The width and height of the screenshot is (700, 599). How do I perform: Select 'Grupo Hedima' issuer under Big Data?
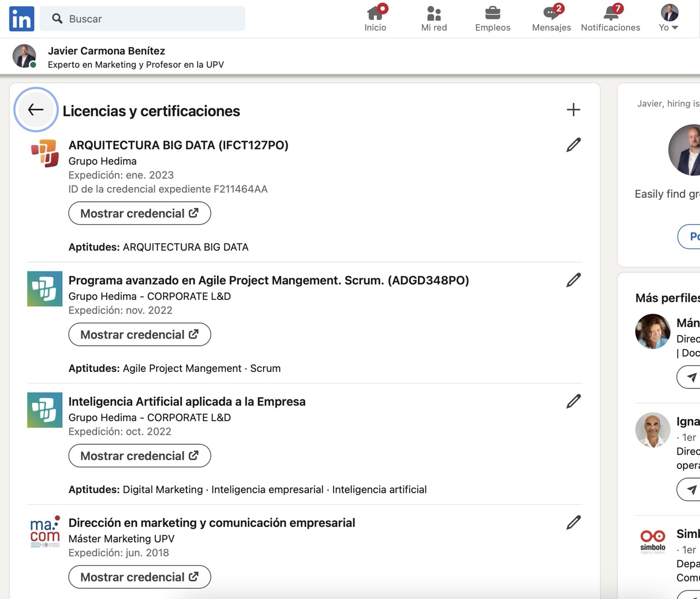pos(102,161)
